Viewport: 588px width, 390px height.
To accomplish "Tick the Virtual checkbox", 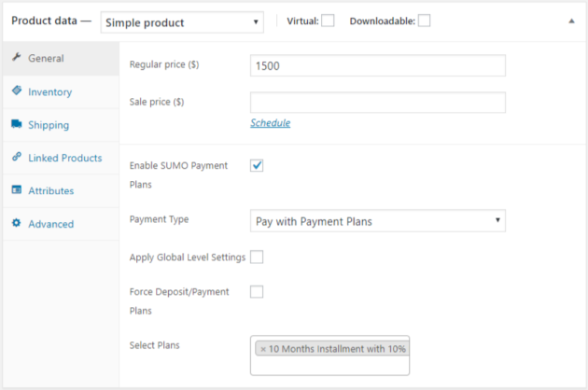I will (x=328, y=21).
